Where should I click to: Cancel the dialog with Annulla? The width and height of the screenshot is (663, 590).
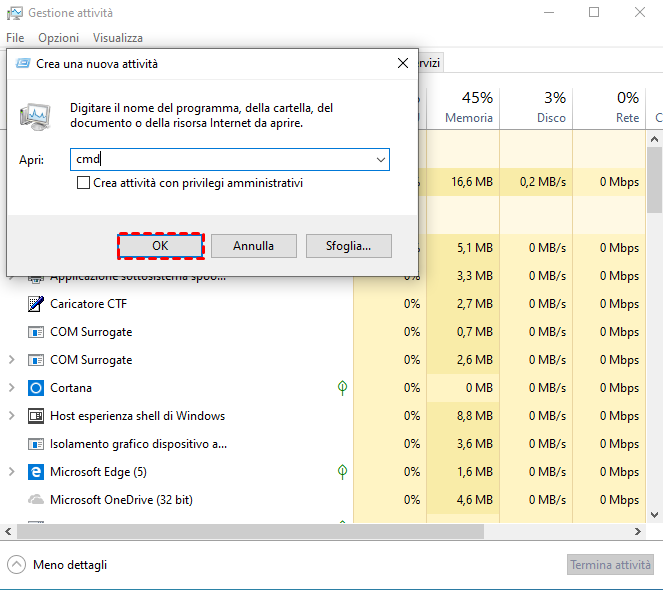tap(254, 246)
